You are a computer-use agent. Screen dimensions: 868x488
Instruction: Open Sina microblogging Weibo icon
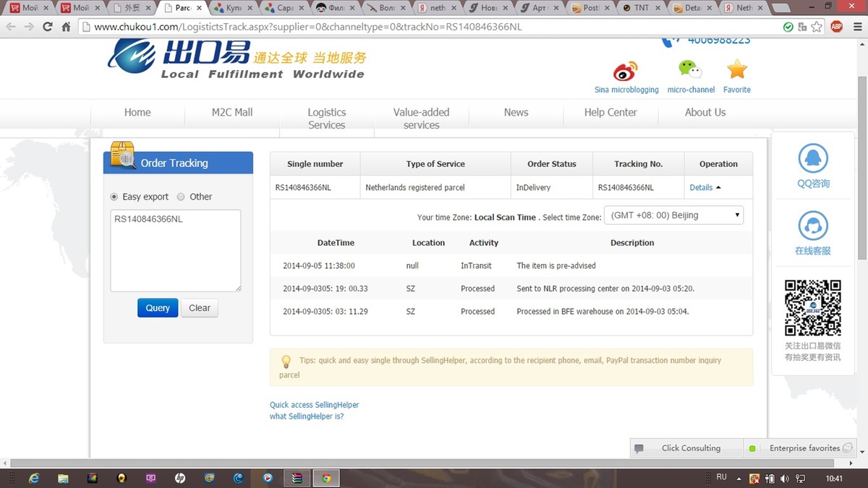click(x=626, y=71)
